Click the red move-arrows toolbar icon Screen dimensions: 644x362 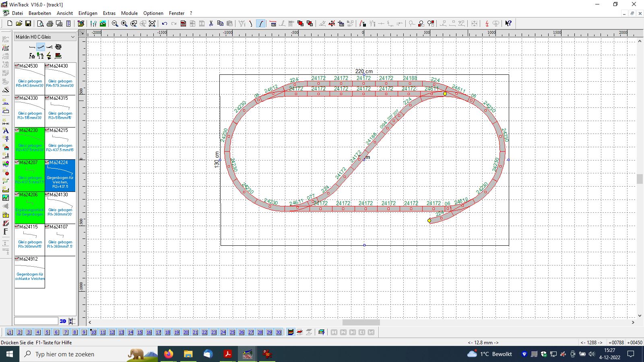pyautogui.click(x=332, y=24)
